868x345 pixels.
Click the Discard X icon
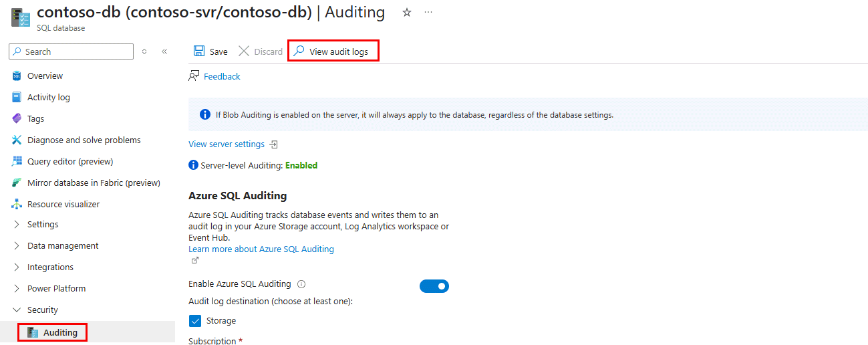244,51
